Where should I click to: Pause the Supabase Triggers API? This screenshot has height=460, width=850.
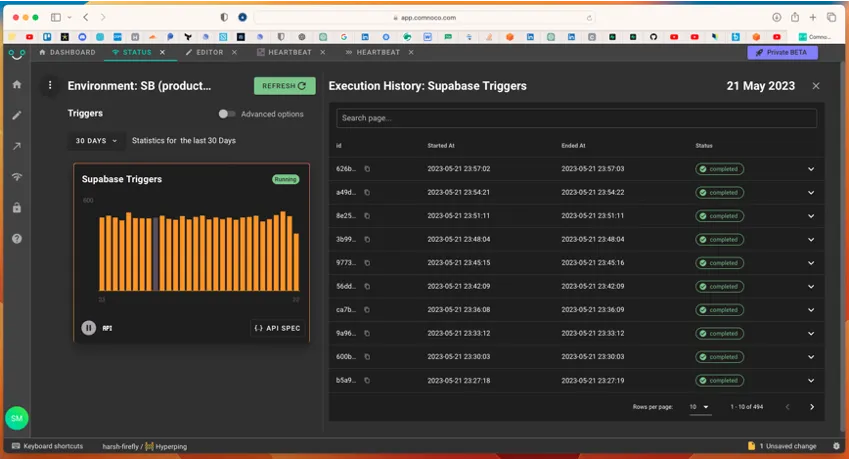pyautogui.click(x=89, y=327)
